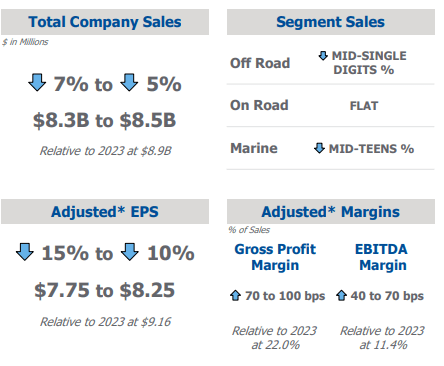Viewport: 444px width, 366px height.
Task: Click the Marine mid-teens down arrow
Action: pos(319,148)
